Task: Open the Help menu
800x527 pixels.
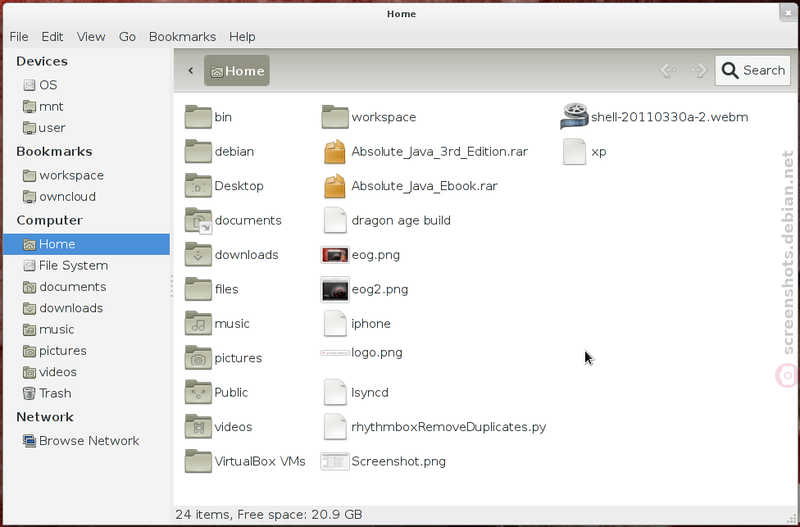Action: (242, 37)
